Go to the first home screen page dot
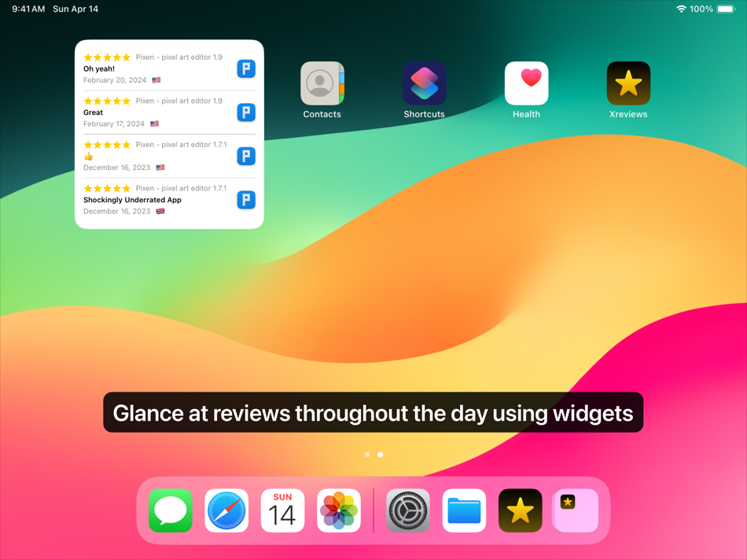Viewport: 747px width, 560px height. pyautogui.click(x=367, y=455)
